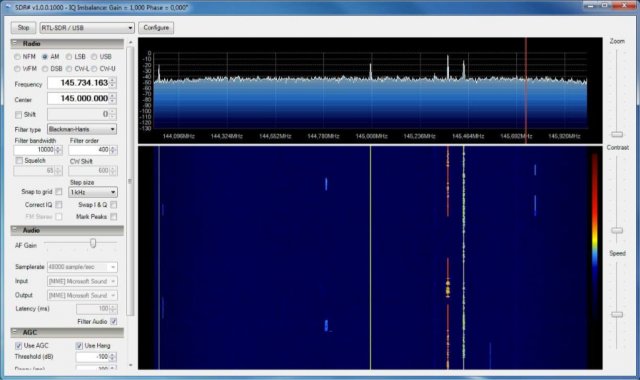This screenshot has width=640, height=380.
Task: Toggle the Snap to grid checkbox
Action: click(59, 191)
